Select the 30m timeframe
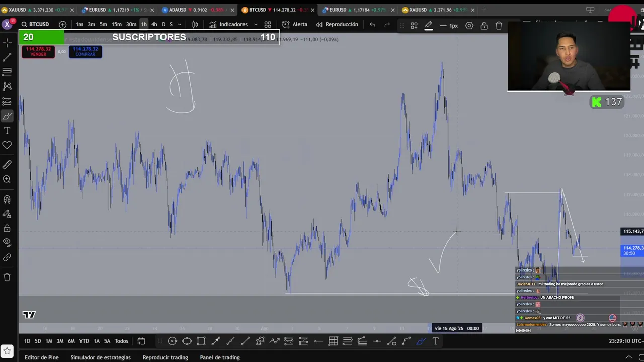 point(131,24)
